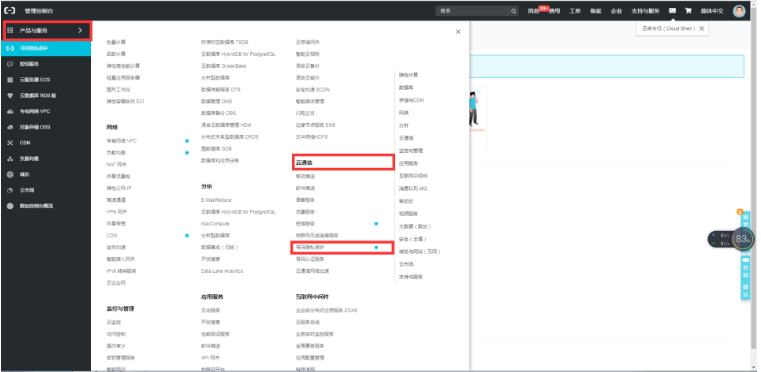The height and width of the screenshot is (372, 761).
Task: Open the shopping cart icon
Action: coord(688,11)
